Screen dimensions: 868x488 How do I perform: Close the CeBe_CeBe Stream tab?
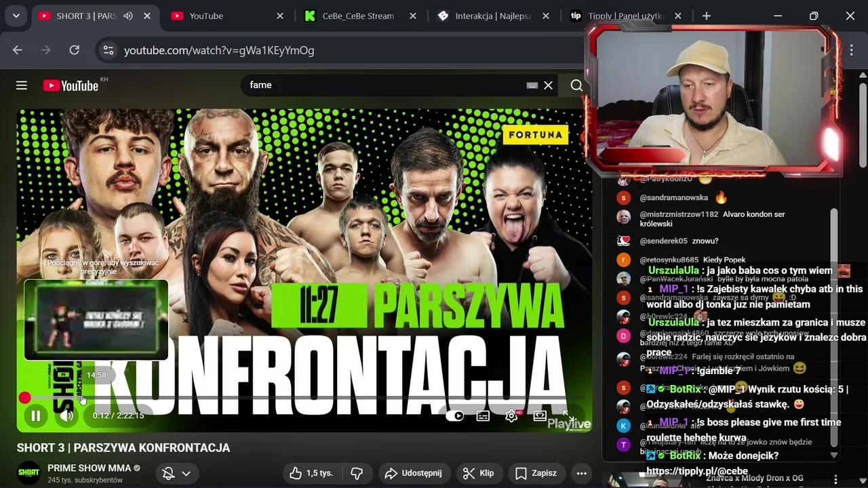(x=413, y=16)
